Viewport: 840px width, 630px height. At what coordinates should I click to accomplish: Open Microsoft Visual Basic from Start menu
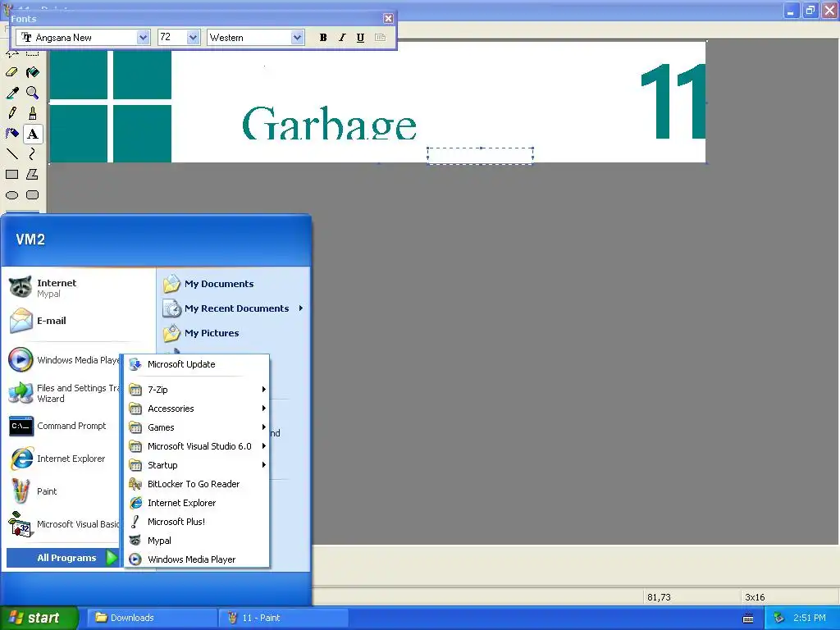tap(64, 524)
